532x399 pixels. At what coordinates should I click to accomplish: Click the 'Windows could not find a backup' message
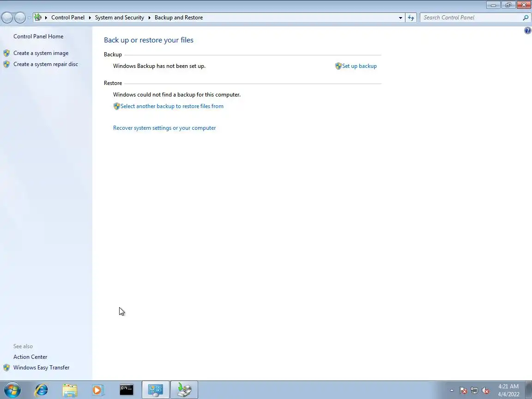point(177,95)
